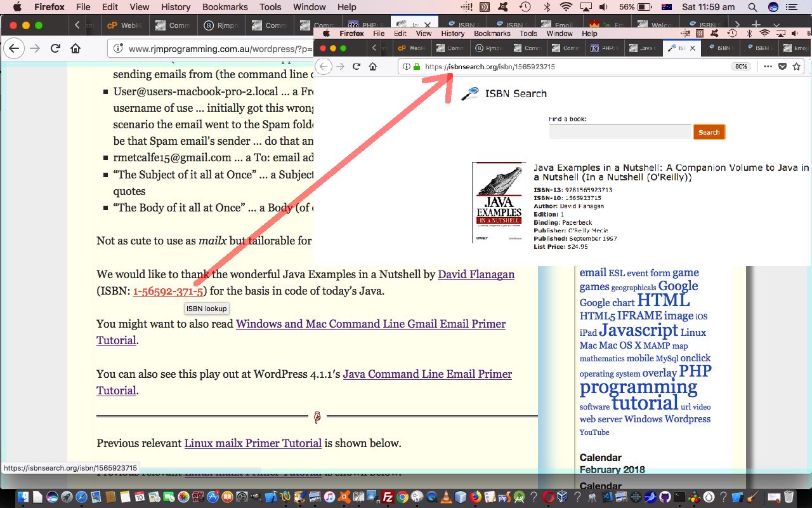Open the Wi-Fi status menu
812x508 pixels.
[566, 7]
